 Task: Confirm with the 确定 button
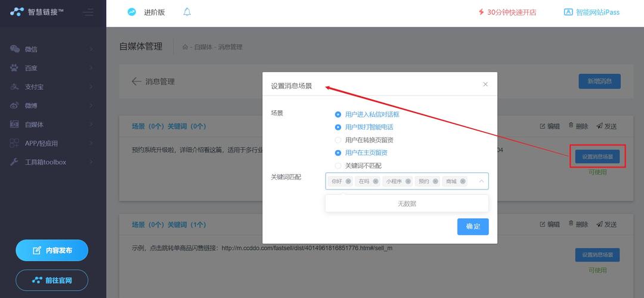(473, 226)
